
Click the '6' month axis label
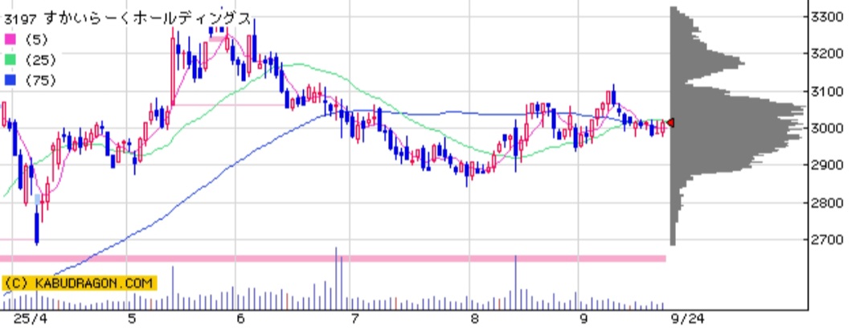(x=240, y=319)
